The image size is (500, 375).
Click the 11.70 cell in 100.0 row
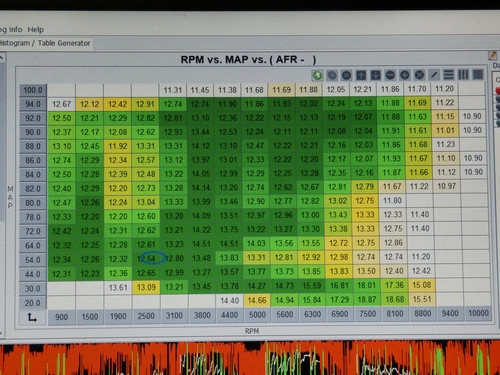coord(417,89)
